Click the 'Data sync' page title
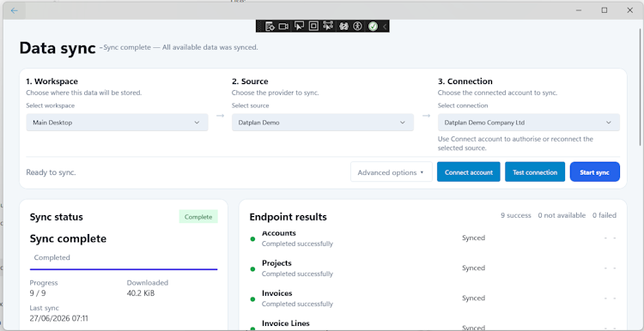 point(58,48)
